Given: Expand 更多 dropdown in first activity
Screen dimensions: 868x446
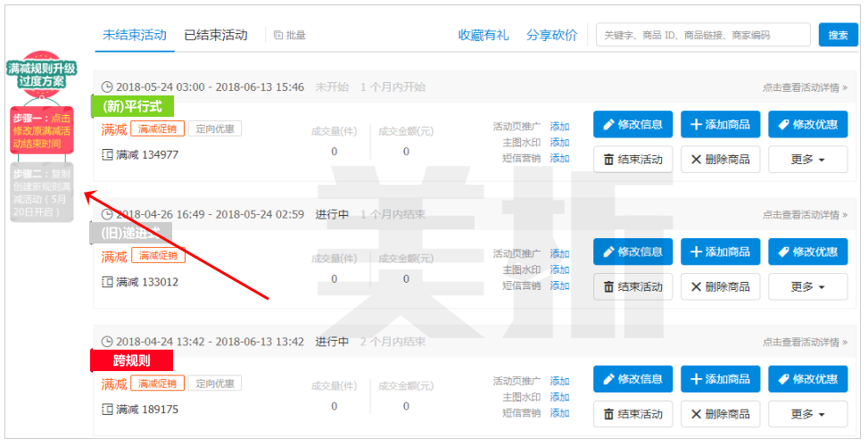Looking at the screenshot, I should pos(807,160).
